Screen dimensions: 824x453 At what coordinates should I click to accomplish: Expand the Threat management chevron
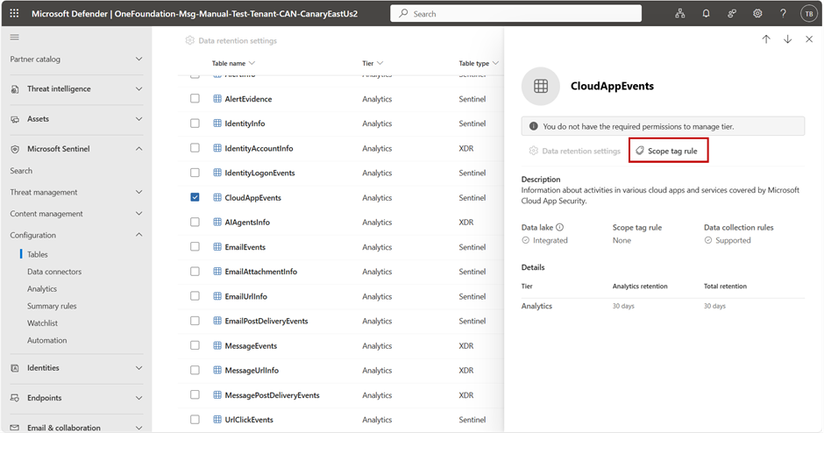coord(139,192)
